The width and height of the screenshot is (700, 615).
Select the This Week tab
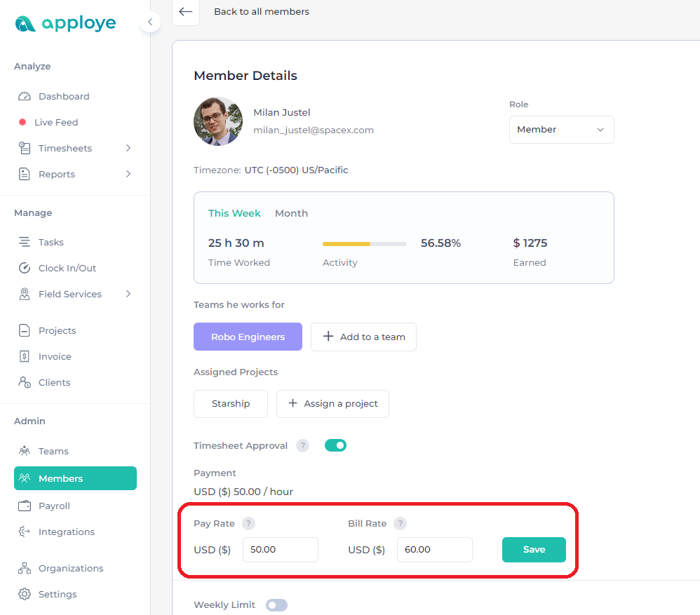[x=234, y=213]
